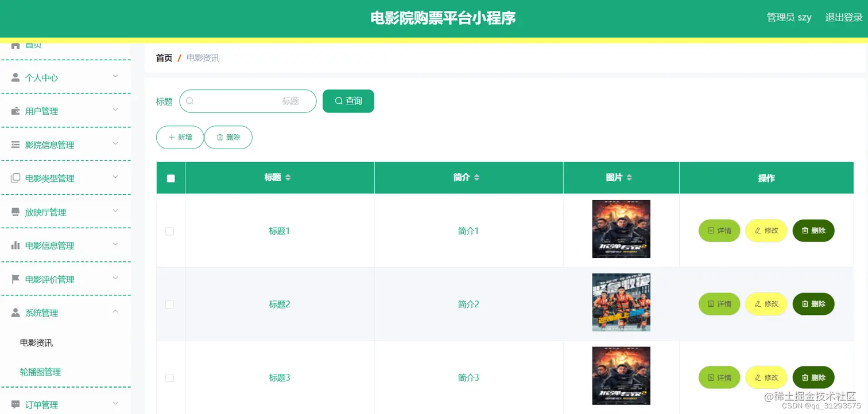Expand the 影院信息管理 menu chevron
This screenshot has width=868, height=414.
(x=115, y=143)
